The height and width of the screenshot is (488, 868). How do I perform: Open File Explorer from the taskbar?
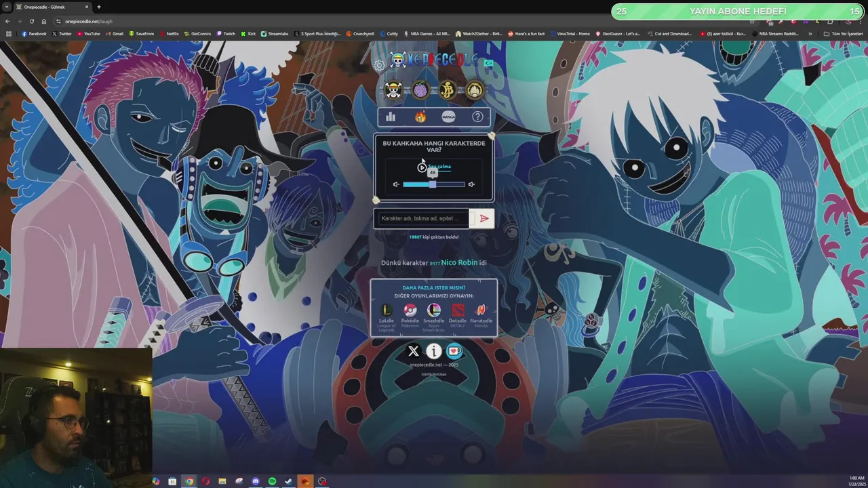click(x=222, y=481)
